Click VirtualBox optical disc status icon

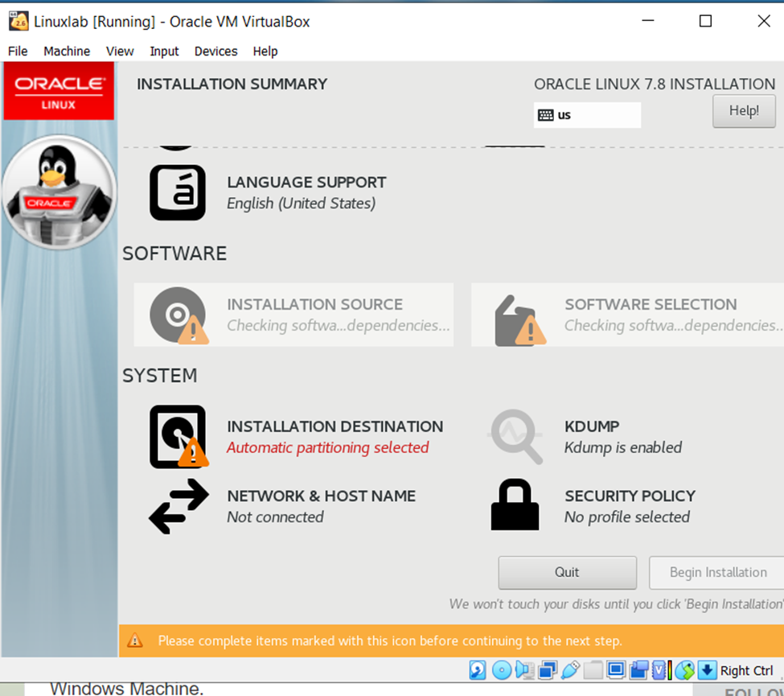tap(502, 670)
